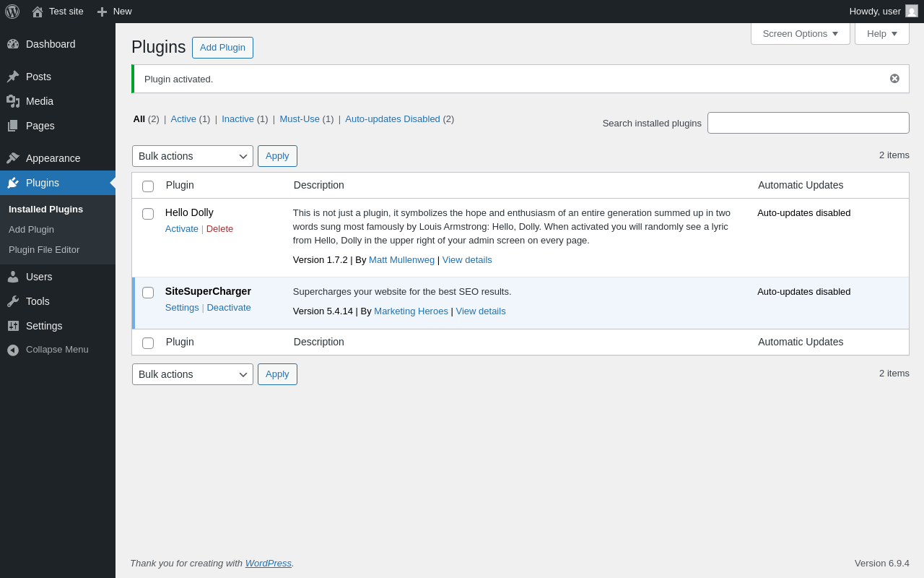Click the WordPress logo icon
The image size is (924, 578).
click(x=12, y=12)
